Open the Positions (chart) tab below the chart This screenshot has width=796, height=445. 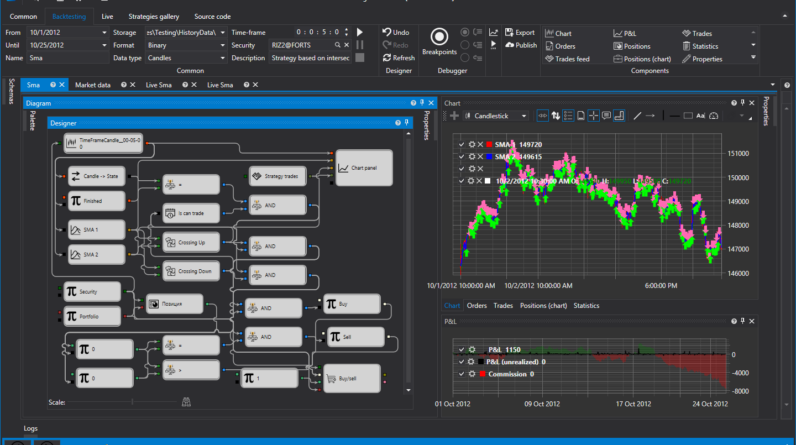tap(543, 305)
